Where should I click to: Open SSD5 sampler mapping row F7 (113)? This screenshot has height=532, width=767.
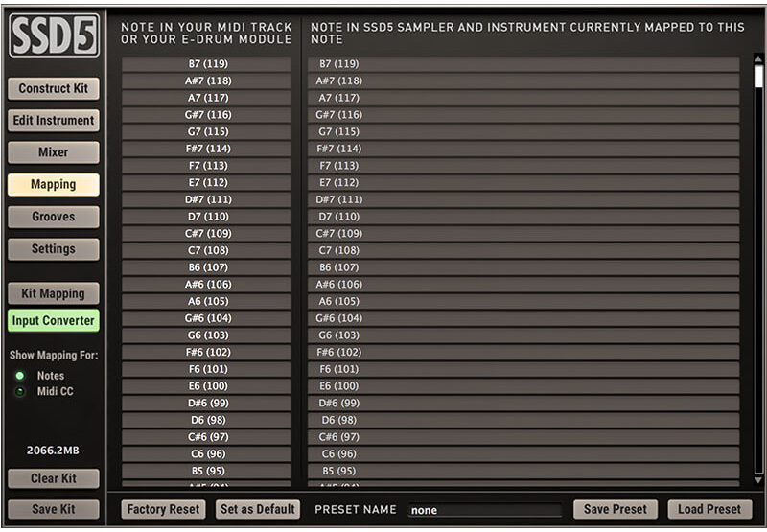(x=523, y=166)
